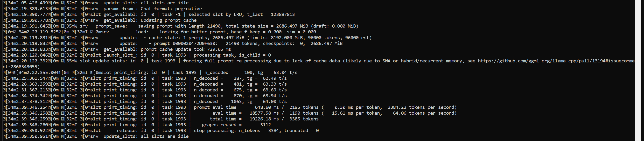
Task: Click the 'n_decoded = 100' timing line
Action: pos(150,72)
